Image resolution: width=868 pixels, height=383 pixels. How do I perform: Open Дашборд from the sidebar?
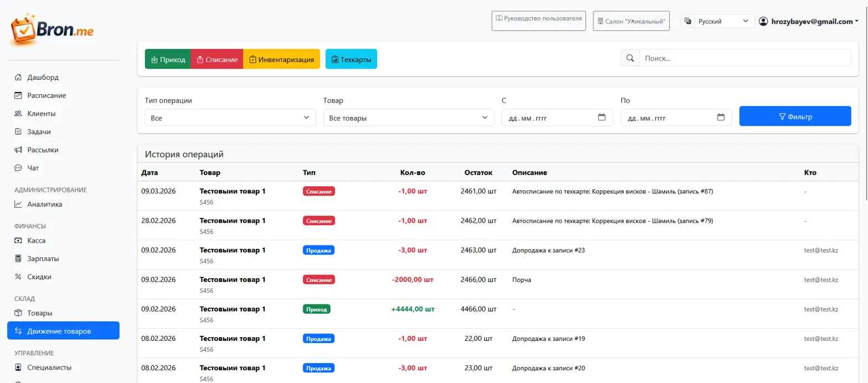pos(43,78)
